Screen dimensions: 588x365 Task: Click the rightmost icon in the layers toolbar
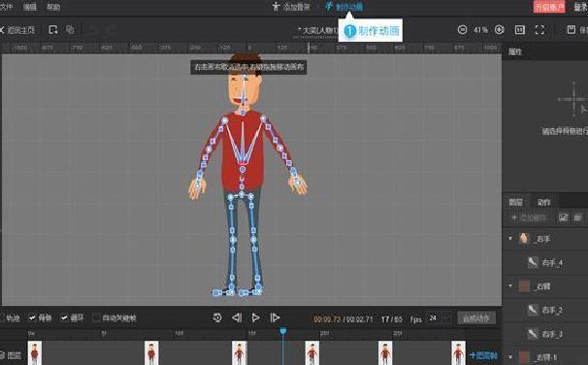pos(577,217)
